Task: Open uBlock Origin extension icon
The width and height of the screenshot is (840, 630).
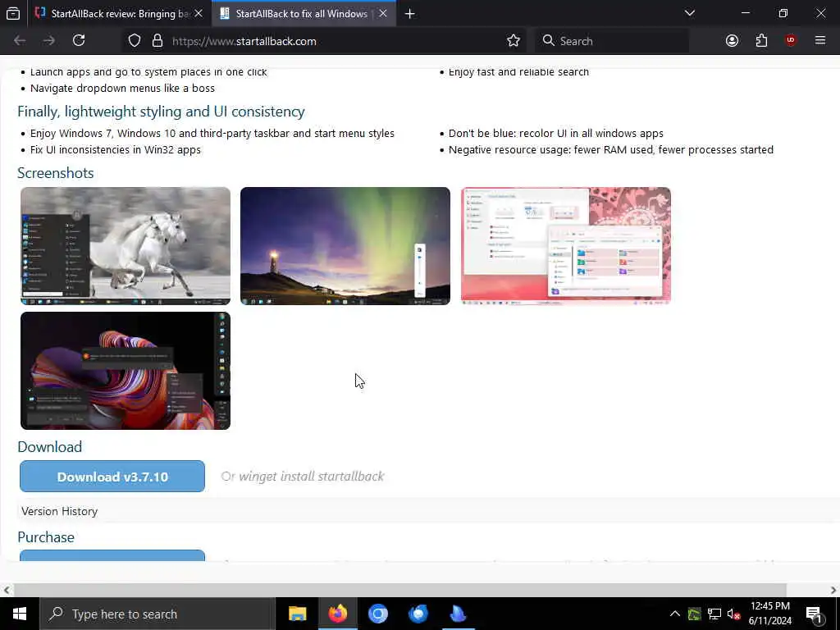Action: (791, 40)
